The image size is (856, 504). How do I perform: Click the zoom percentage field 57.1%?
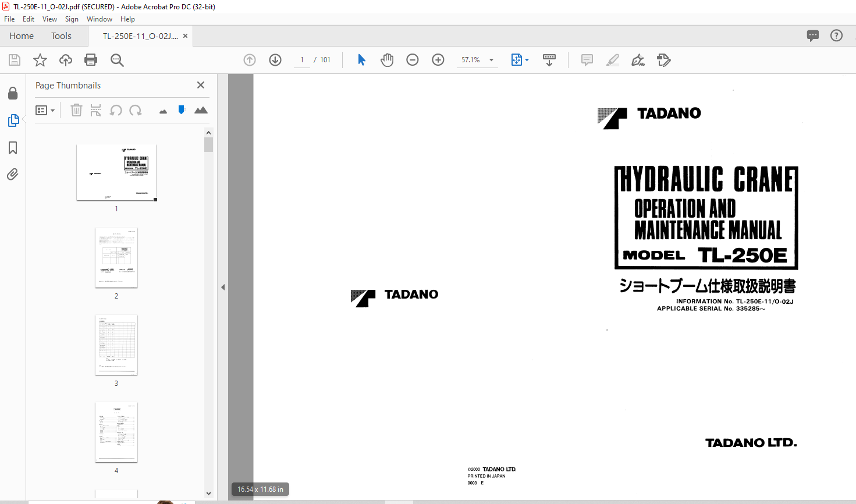tap(471, 60)
